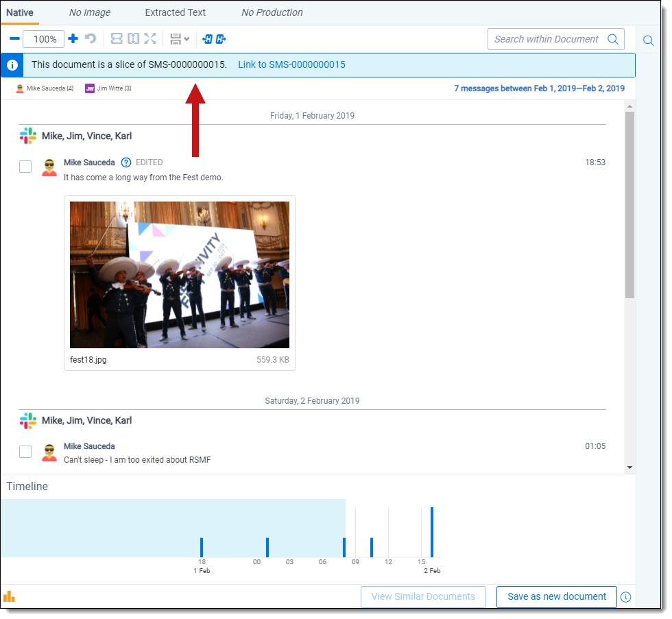Click the zoom in plus icon
The image size is (672, 619).
(73, 39)
